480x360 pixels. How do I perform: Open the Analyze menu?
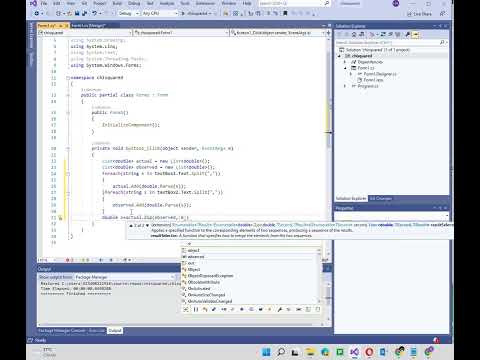(167, 3)
